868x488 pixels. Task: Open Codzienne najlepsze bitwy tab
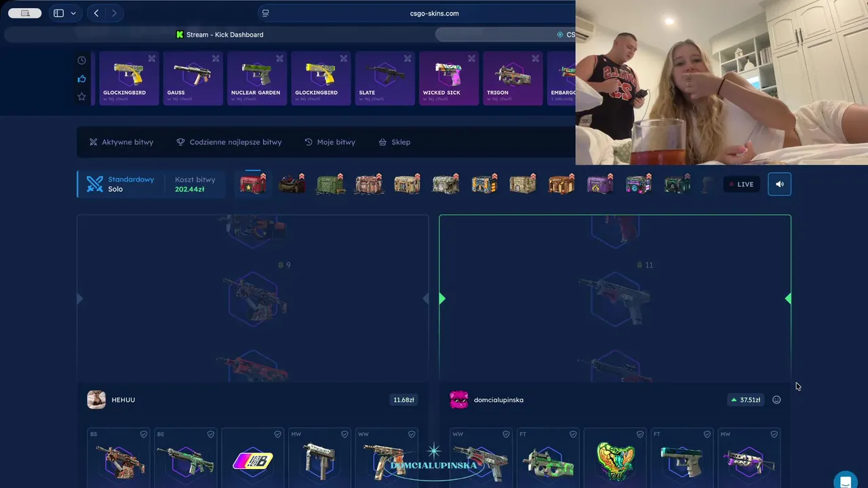point(229,142)
